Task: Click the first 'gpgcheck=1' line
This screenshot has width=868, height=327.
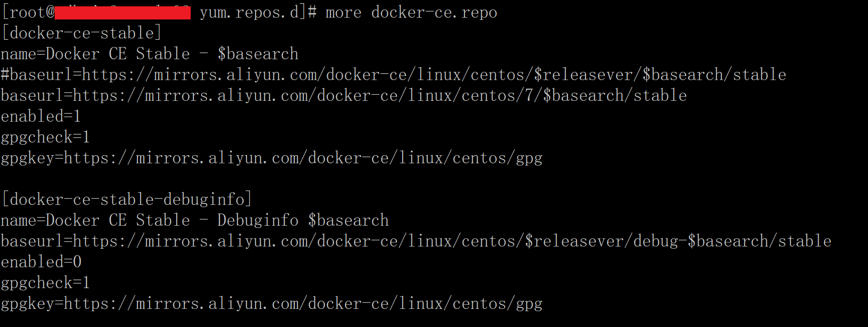Action: 46,137
